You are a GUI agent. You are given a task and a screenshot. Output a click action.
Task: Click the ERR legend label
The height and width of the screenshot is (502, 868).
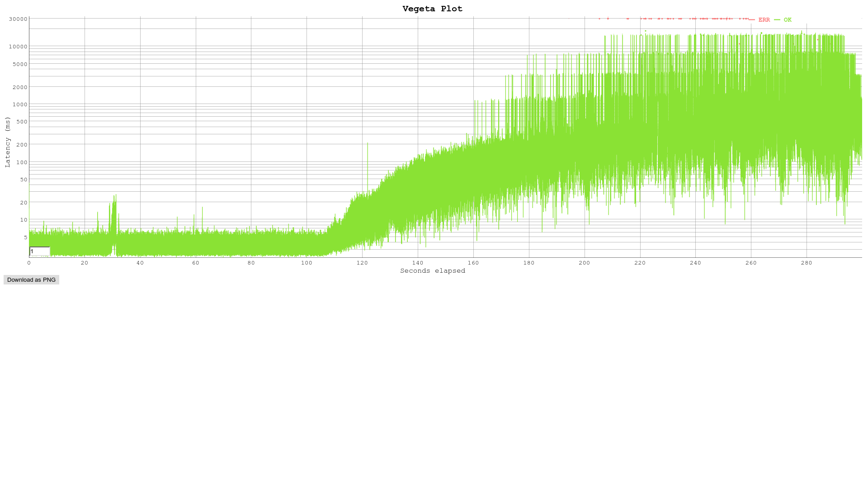[x=764, y=20]
